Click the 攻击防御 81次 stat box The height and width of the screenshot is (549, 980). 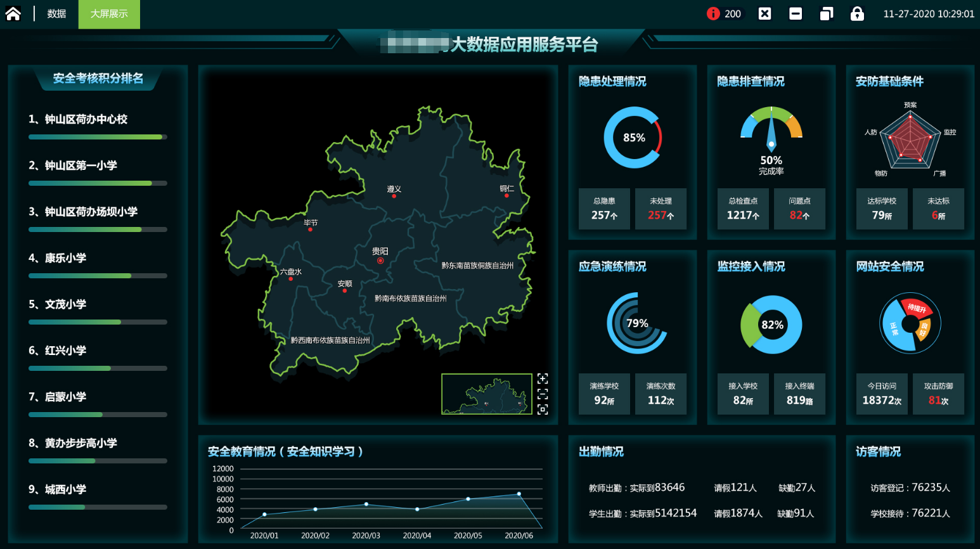pyautogui.click(x=938, y=394)
